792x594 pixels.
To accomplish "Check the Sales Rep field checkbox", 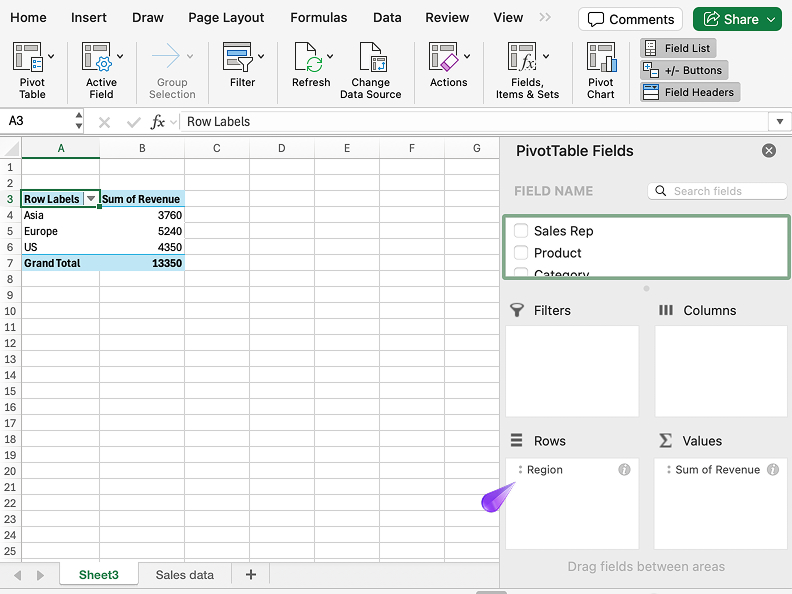I will click(x=521, y=231).
